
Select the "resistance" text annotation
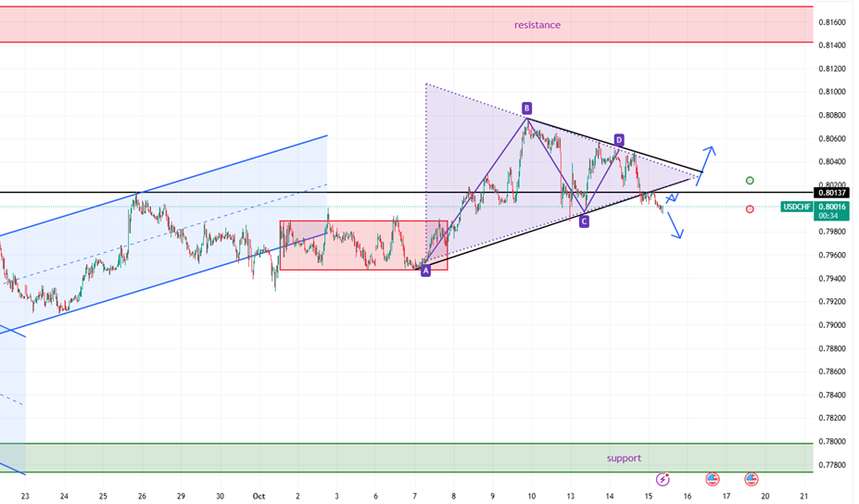coord(537,25)
